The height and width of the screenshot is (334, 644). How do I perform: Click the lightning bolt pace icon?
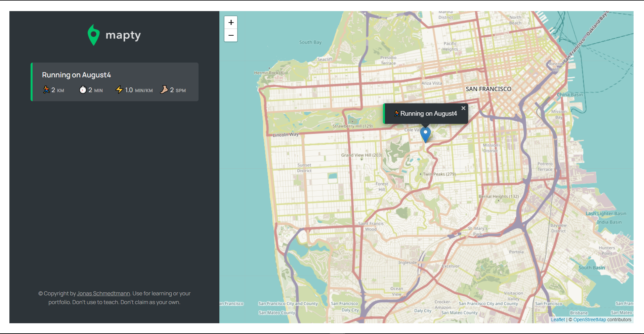[x=120, y=89]
